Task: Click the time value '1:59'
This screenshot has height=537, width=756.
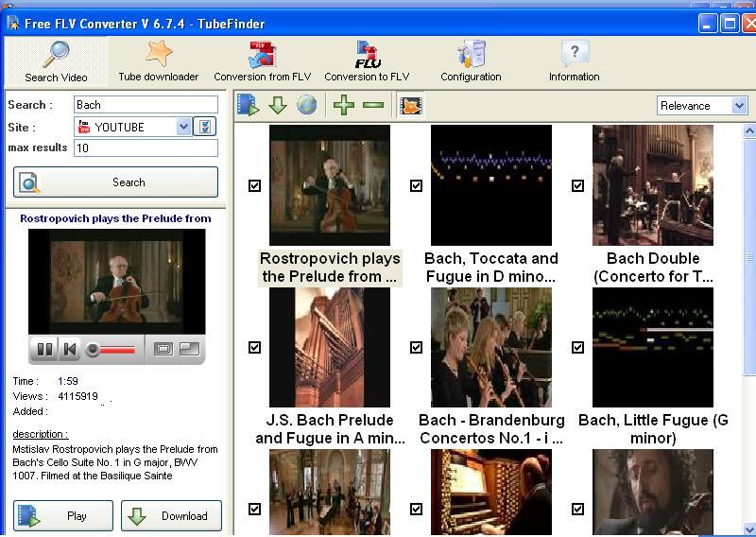Action: point(67,381)
